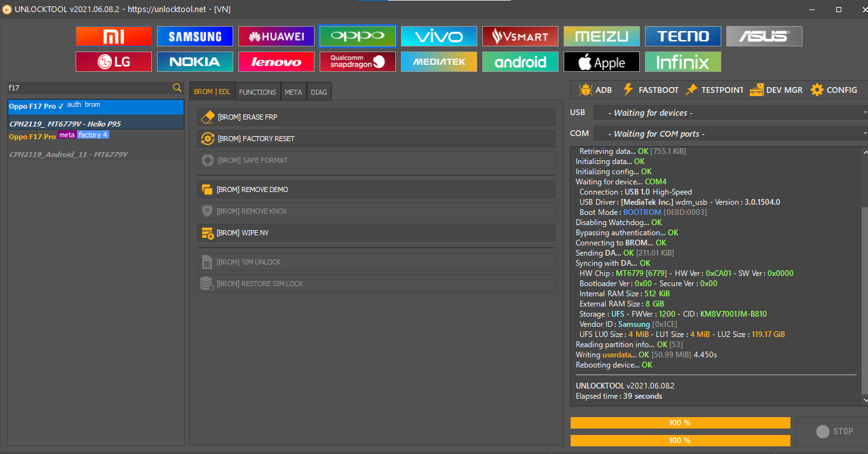Select the Apple brand tile
868x454 pixels.
point(602,62)
